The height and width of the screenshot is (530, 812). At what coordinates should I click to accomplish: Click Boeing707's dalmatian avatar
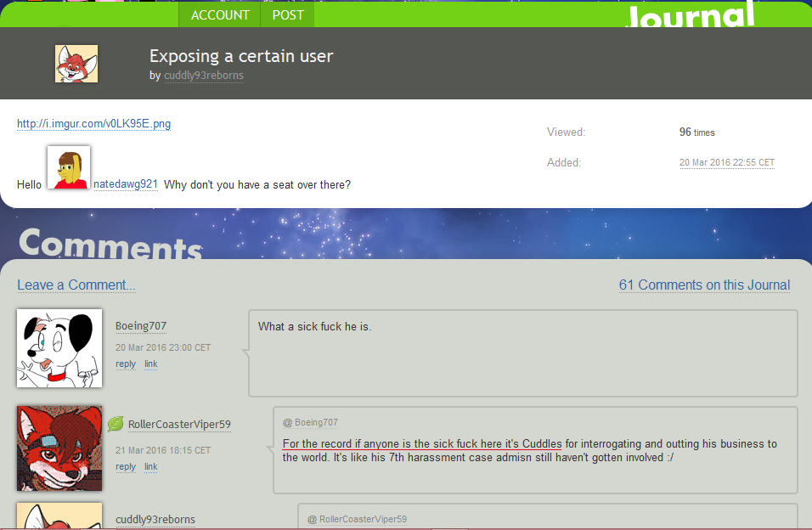(59, 348)
